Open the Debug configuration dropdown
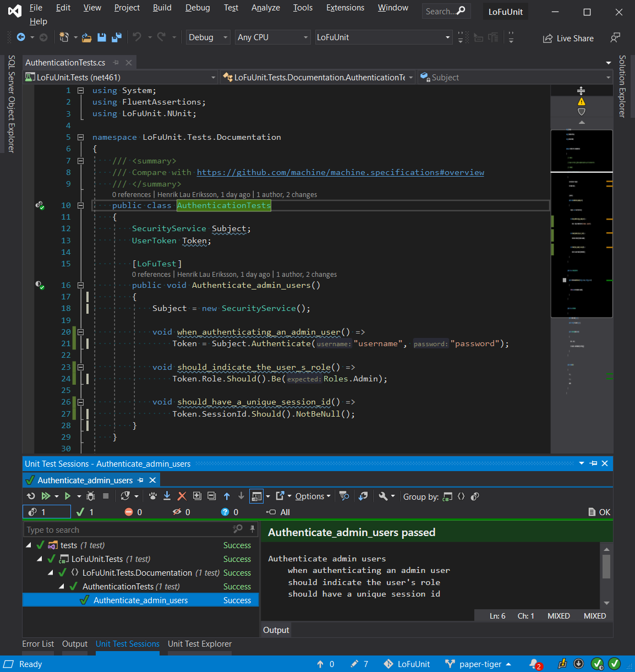Image resolution: width=635 pixels, height=672 pixels. click(209, 37)
